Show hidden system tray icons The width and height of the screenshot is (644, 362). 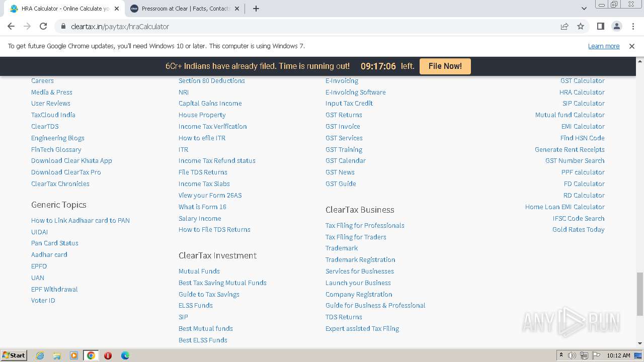point(561,355)
